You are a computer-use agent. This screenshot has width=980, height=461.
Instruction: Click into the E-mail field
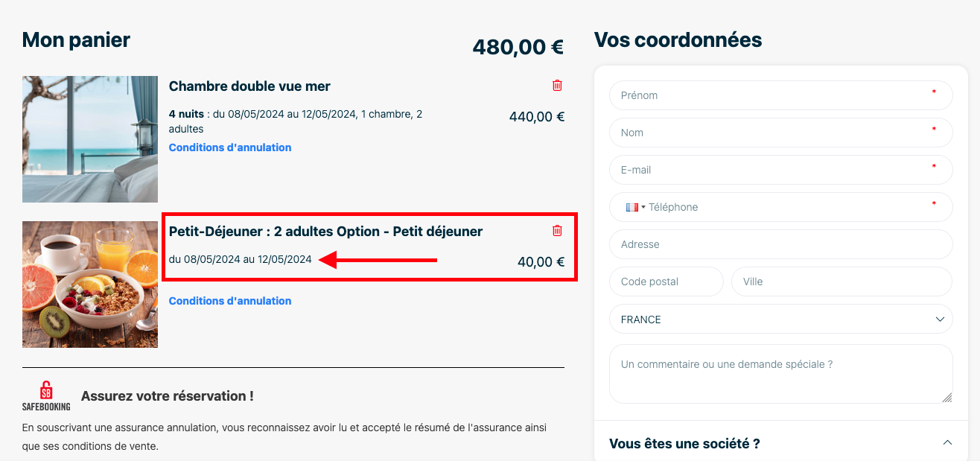pos(781,170)
